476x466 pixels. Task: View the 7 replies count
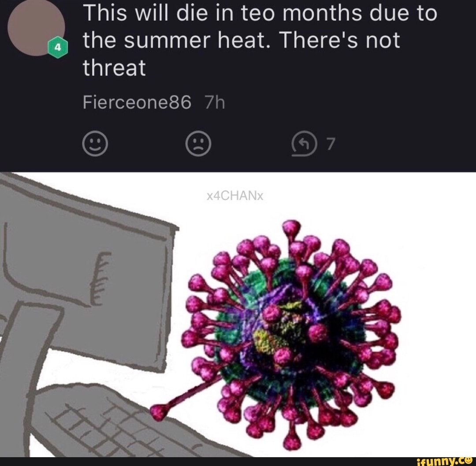pos(331,144)
